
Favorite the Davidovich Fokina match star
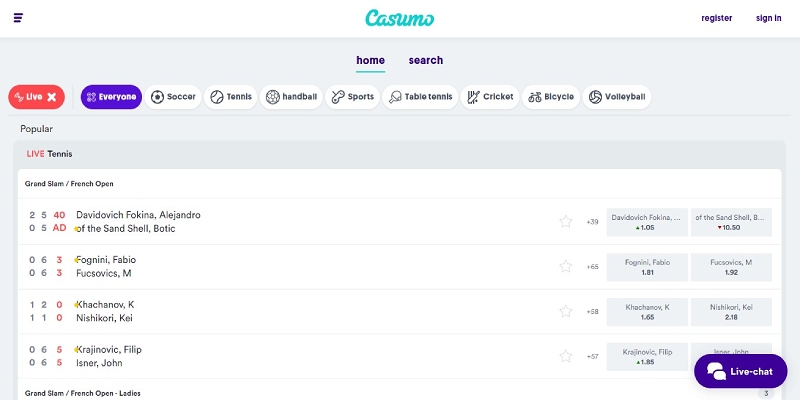coord(565,221)
